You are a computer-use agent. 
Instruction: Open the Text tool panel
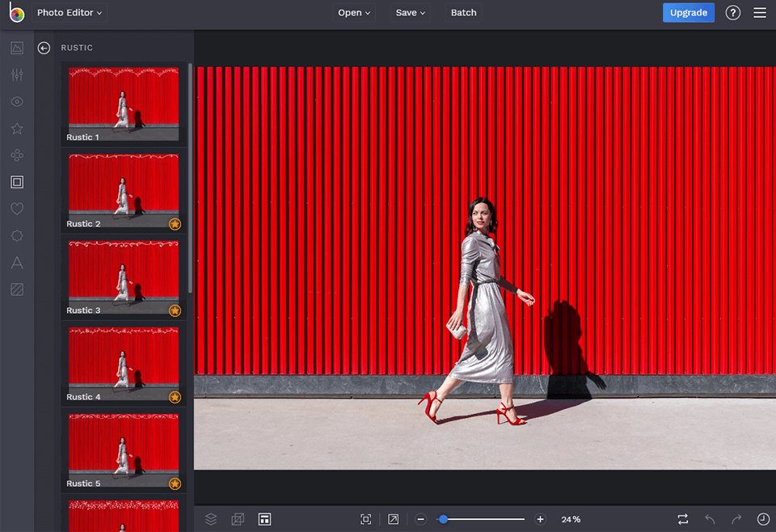point(17,263)
